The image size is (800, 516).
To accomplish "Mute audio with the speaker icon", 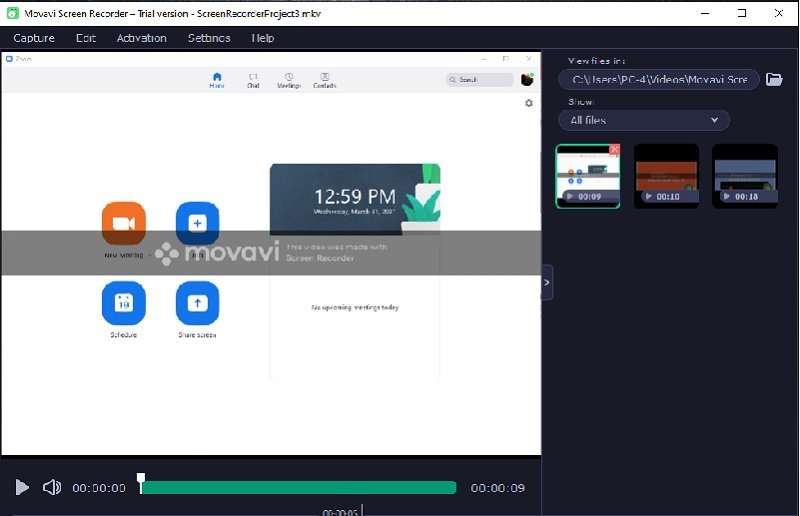I will pos(52,488).
